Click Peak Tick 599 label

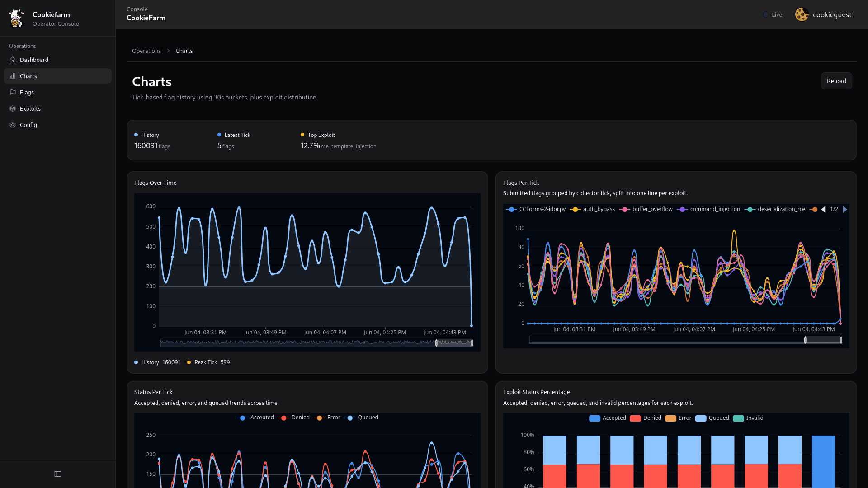coord(208,362)
